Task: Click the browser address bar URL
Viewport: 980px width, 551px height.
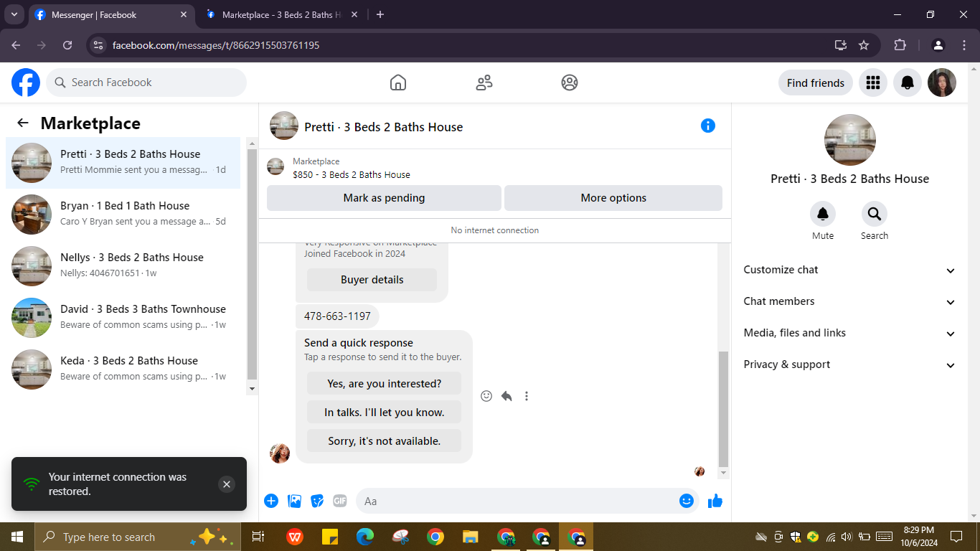Action: [x=216, y=45]
